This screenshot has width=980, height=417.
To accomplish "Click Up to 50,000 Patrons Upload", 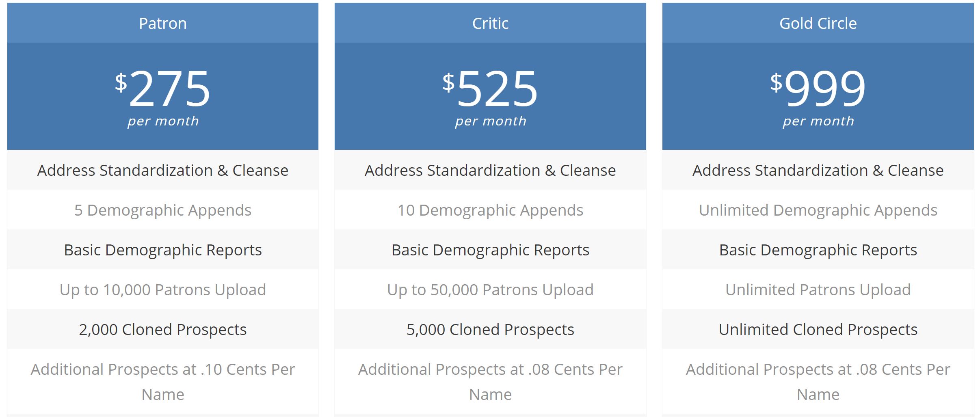I will 490,290.
